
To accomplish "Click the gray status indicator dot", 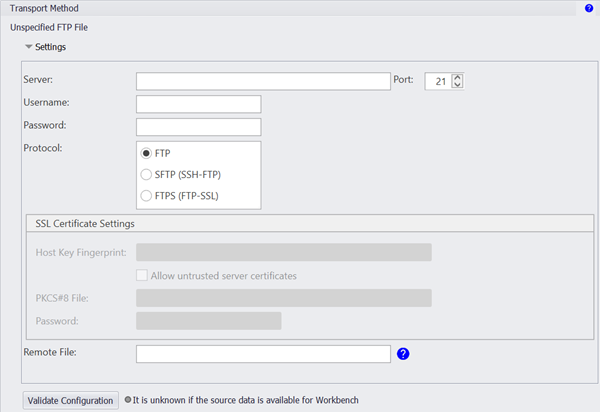I will [x=128, y=400].
